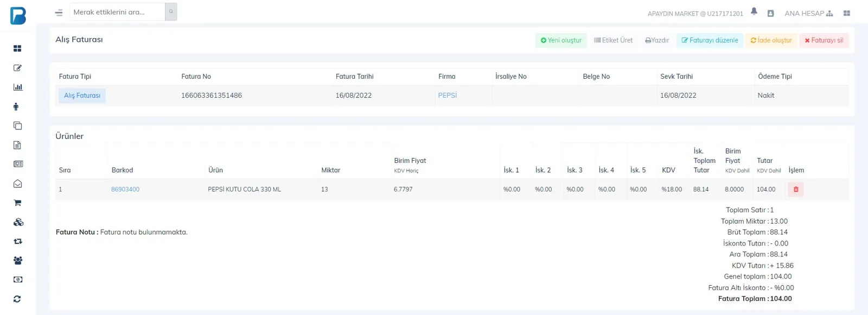The width and height of the screenshot is (868, 315).
Task: Click the 'İade oluştur' button
Action: pyautogui.click(x=771, y=40)
